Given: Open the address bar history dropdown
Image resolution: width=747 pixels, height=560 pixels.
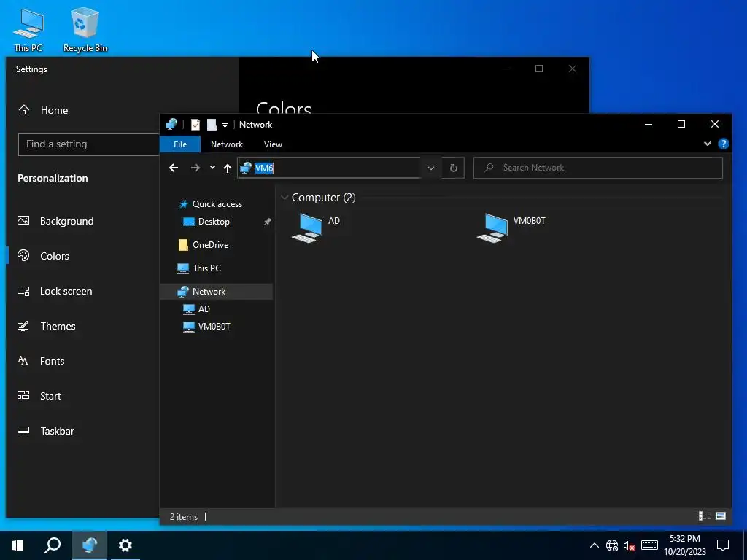Looking at the screenshot, I should (430, 168).
